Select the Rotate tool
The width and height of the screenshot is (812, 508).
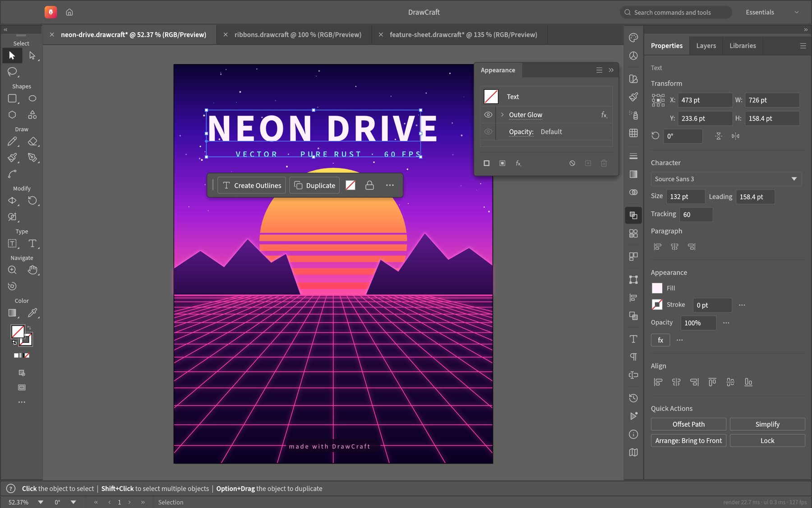[x=32, y=200]
